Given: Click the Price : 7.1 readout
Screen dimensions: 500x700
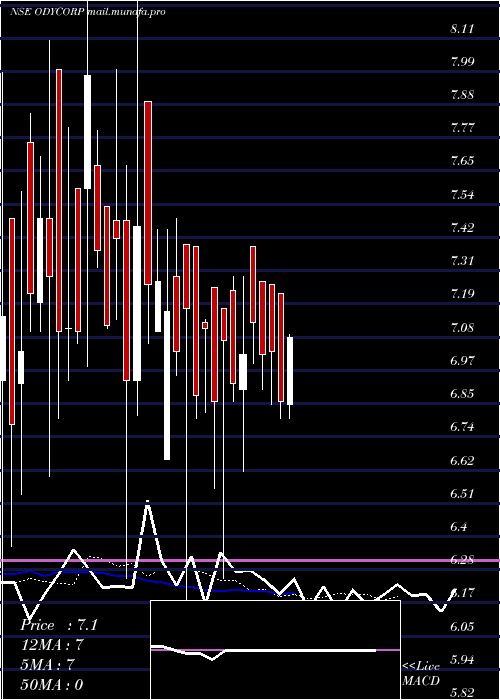Looking at the screenshot, I should pyautogui.click(x=58, y=625).
